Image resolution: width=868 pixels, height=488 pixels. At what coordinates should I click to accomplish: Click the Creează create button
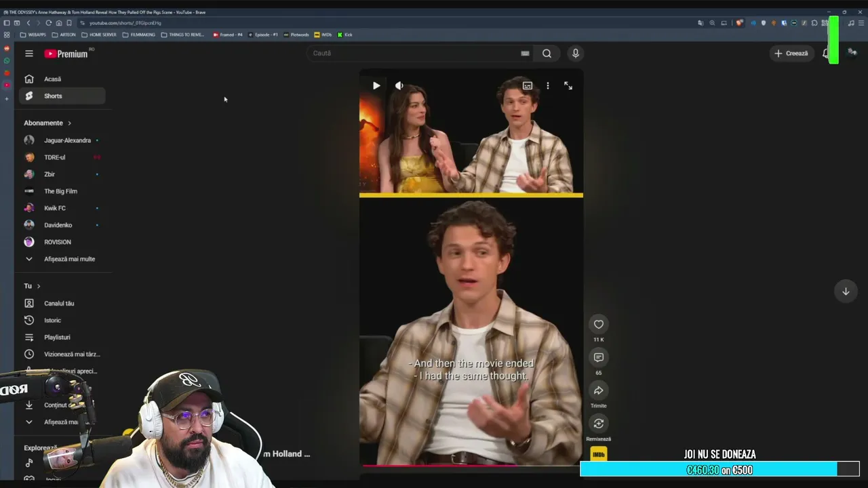[x=791, y=54]
